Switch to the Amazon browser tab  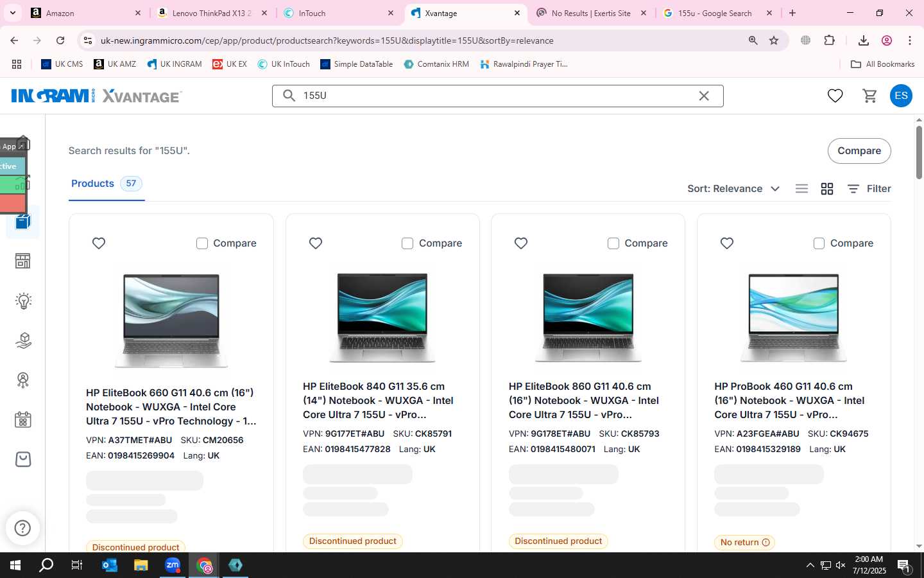86,13
